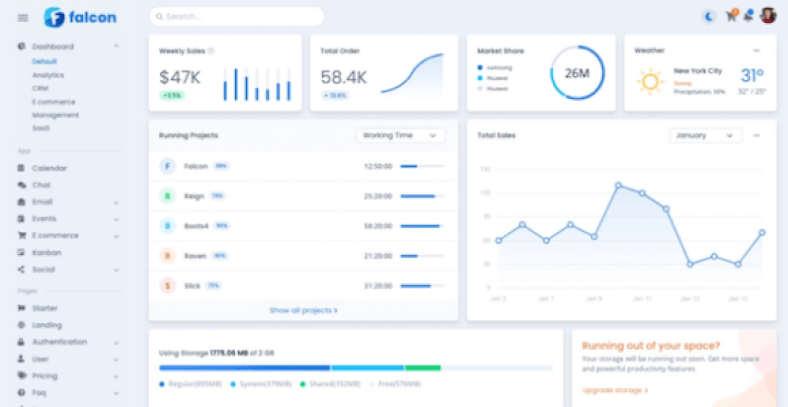
Task: Click the Shared green storage segment
Action: click(423, 368)
